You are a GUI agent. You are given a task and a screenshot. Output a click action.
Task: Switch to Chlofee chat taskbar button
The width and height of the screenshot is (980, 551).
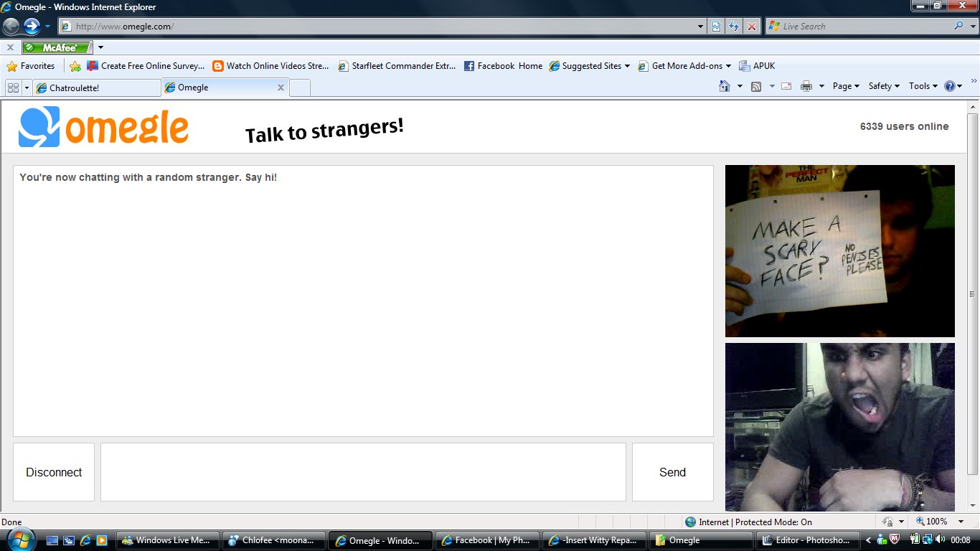[274, 540]
